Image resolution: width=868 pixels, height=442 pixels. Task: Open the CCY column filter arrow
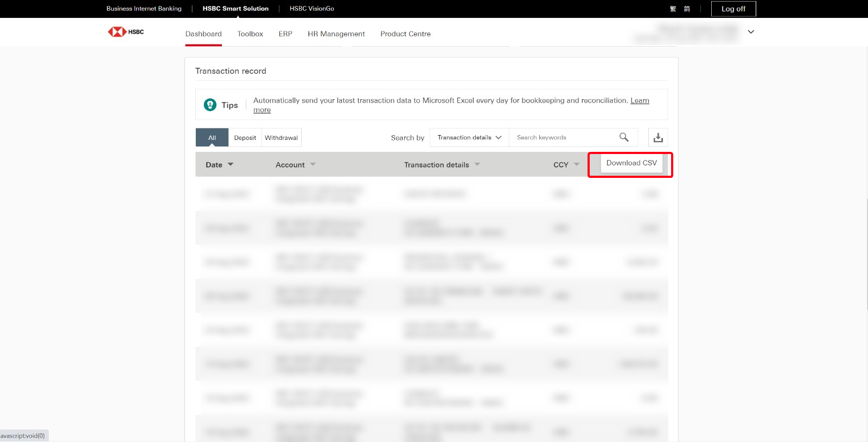(577, 164)
